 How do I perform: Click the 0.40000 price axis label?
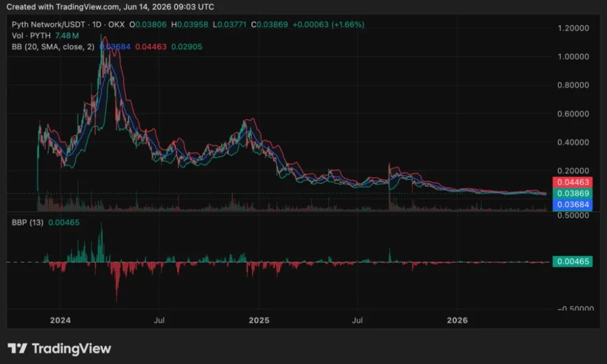coord(574,143)
